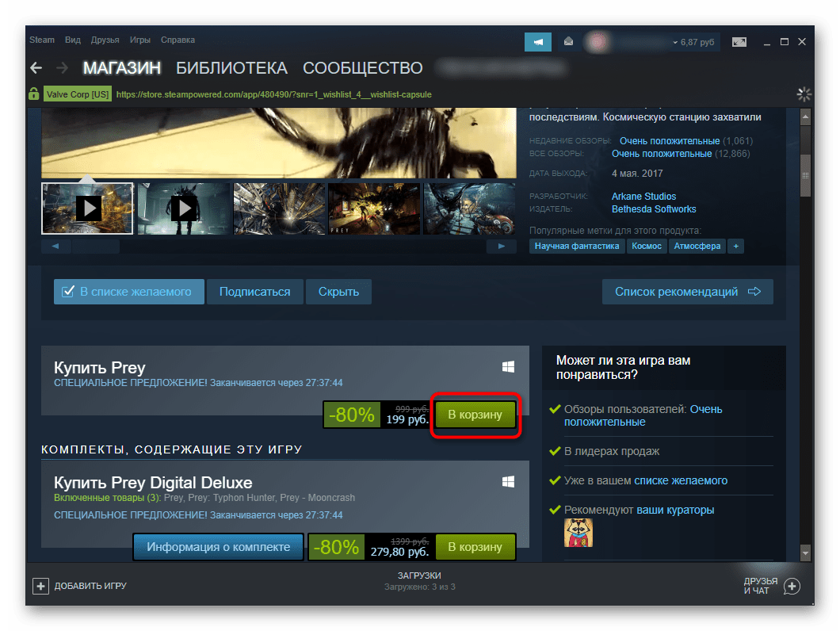The height and width of the screenshot is (631, 840).
Task: Open ваши кураторы link
Action: (x=675, y=510)
